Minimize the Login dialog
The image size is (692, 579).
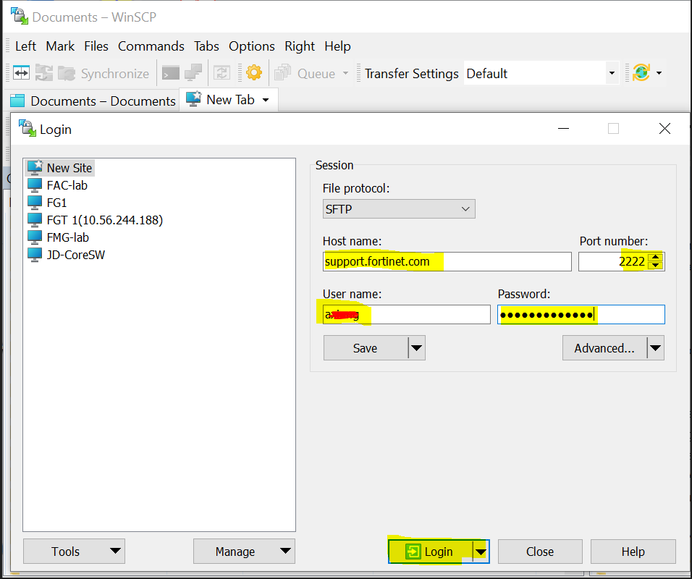pos(564,128)
